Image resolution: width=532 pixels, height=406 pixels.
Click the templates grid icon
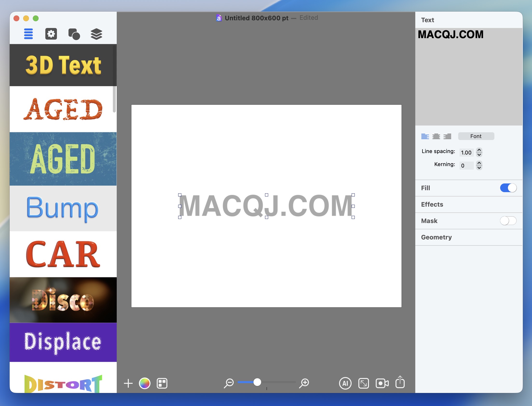[x=162, y=383]
